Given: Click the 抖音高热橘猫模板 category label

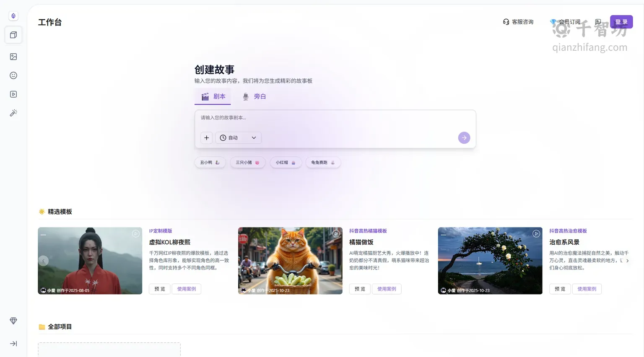Looking at the screenshot, I should [368, 231].
